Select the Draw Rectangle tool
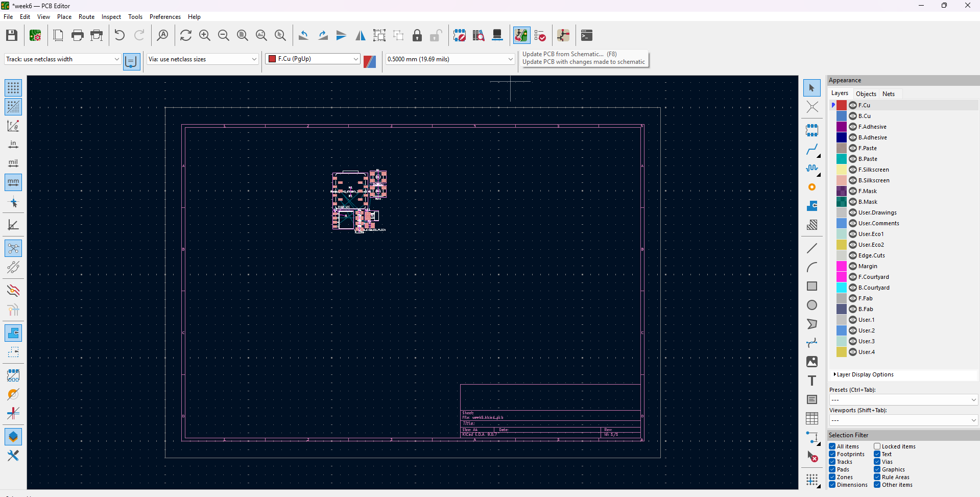The image size is (980, 497). (x=811, y=286)
